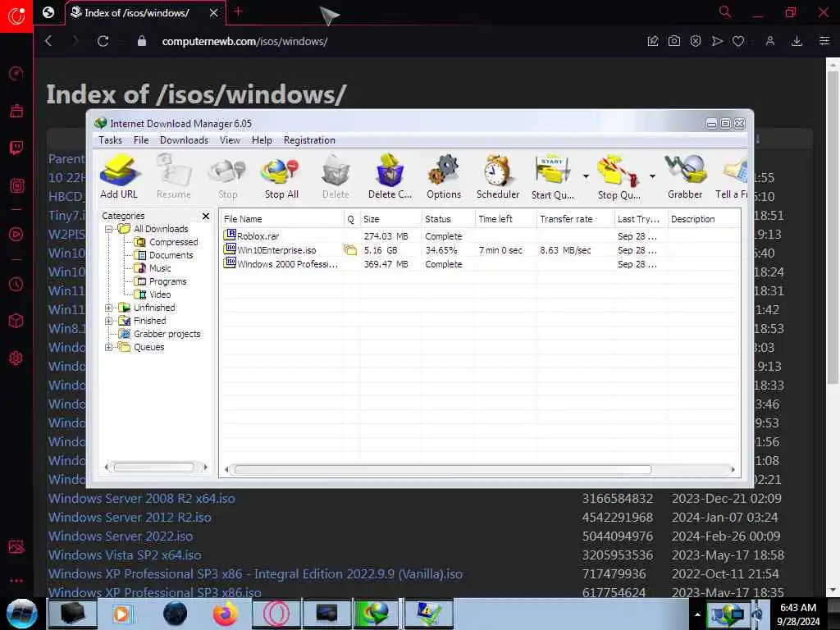Open the Help menu in IDM

pos(262,139)
